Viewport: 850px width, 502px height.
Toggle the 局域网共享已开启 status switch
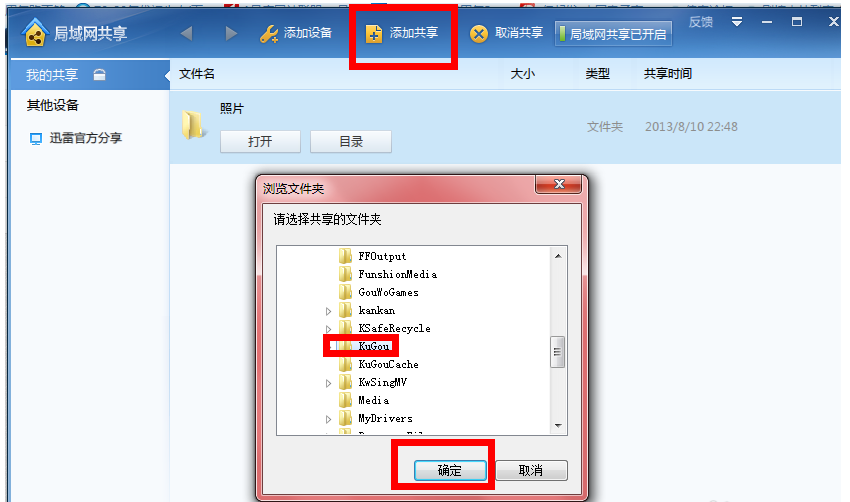(613, 34)
